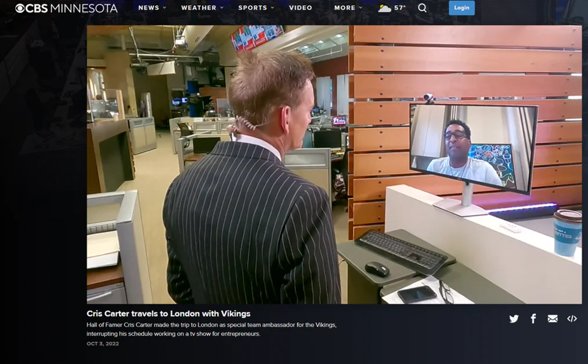Expand the More menu chevron
588x364 pixels.
[x=360, y=8]
